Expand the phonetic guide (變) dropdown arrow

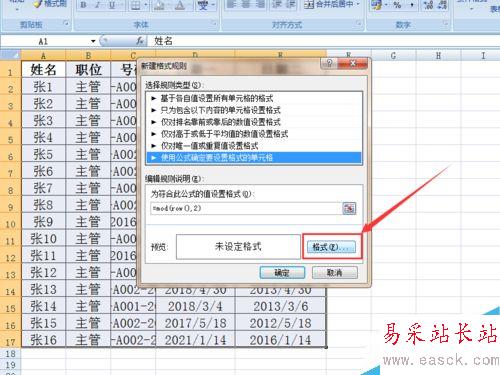[212, 5]
